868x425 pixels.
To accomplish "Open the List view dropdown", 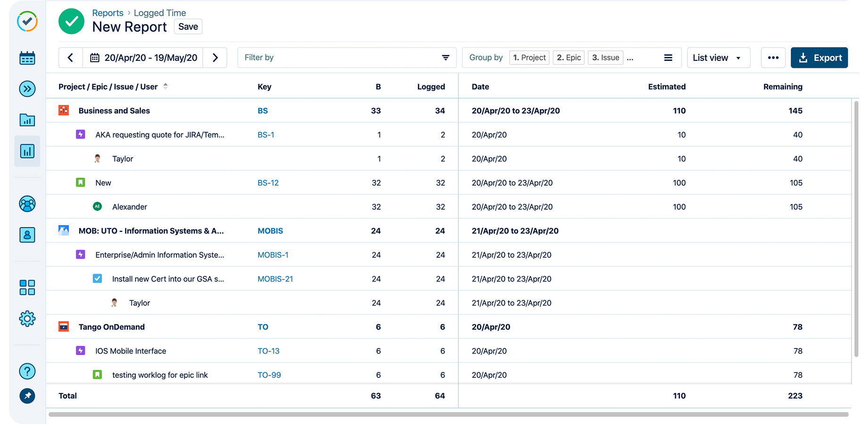I will pos(718,57).
